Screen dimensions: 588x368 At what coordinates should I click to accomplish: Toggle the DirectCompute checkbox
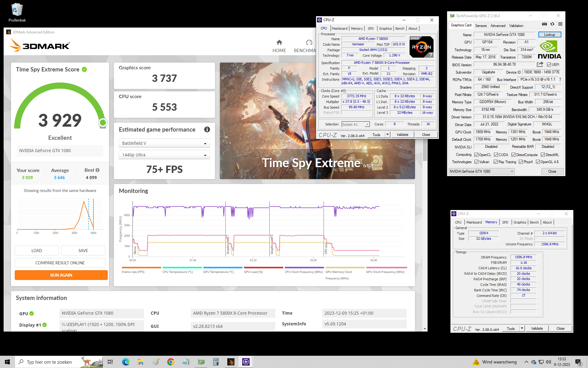tap(513, 155)
